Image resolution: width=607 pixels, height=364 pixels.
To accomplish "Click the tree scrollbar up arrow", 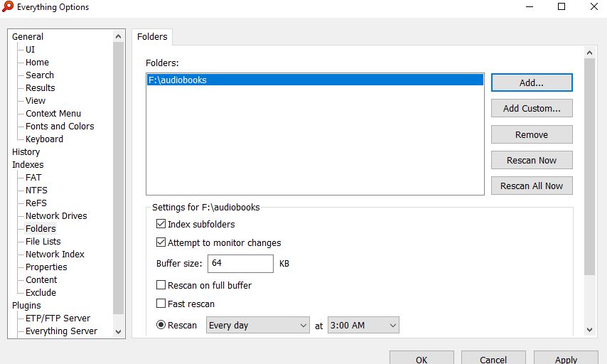I will [x=119, y=36].
